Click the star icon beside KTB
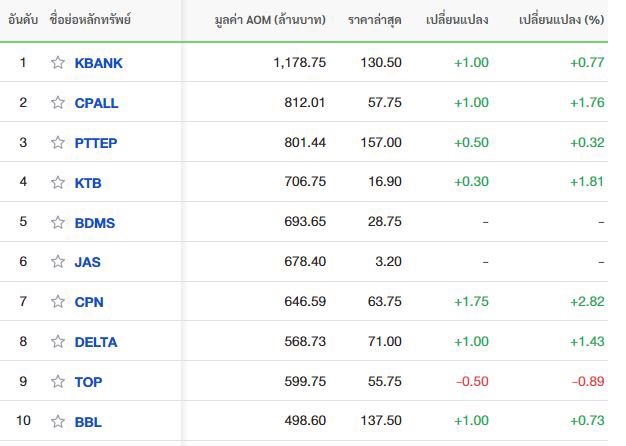Image resolution: width=626 pixels, height=446 pixels. (x=58, y=182)
